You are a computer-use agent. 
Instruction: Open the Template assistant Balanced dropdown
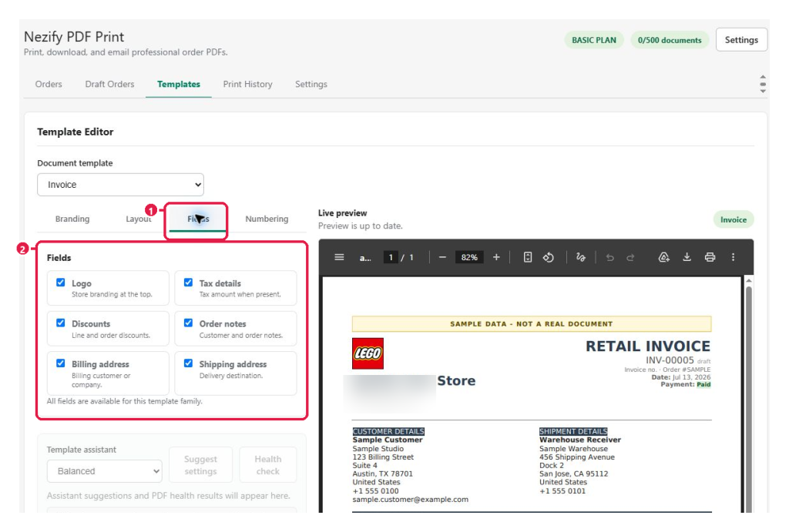tap(105, 471)
